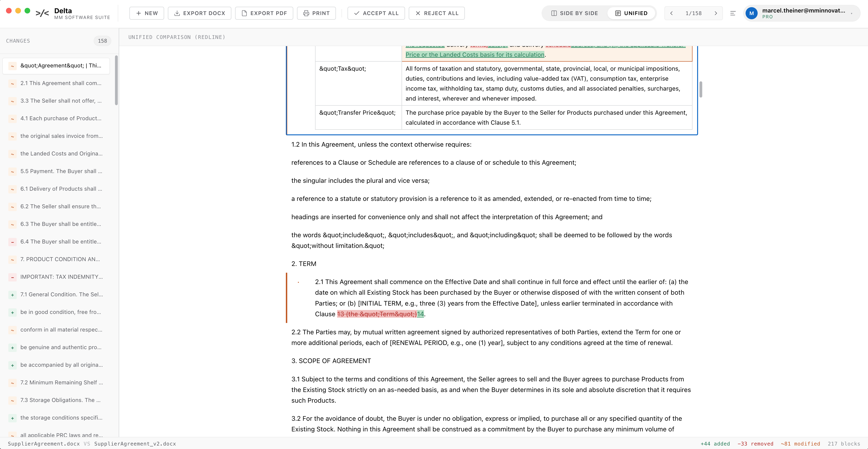Click modified icon beside '7.2 Minimum Remaining Shelf'
Viewport: 868px width, 449px height.
[13, 383]
